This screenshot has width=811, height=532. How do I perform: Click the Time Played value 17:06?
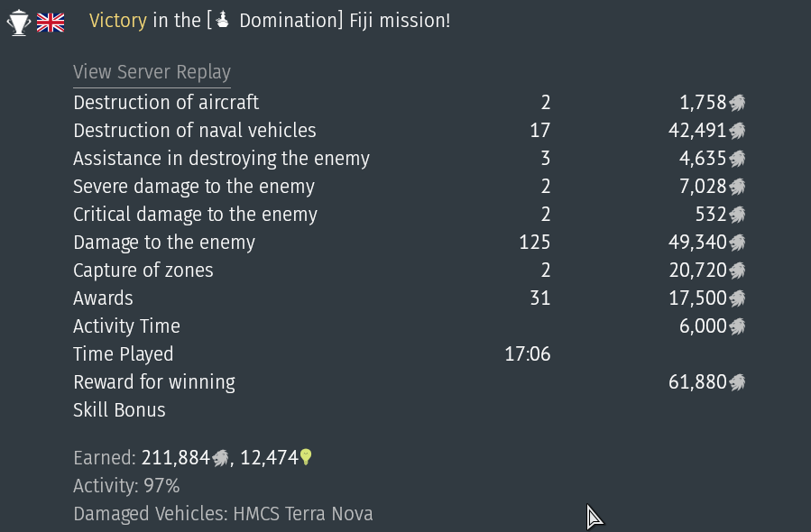(x=528, y=354)
